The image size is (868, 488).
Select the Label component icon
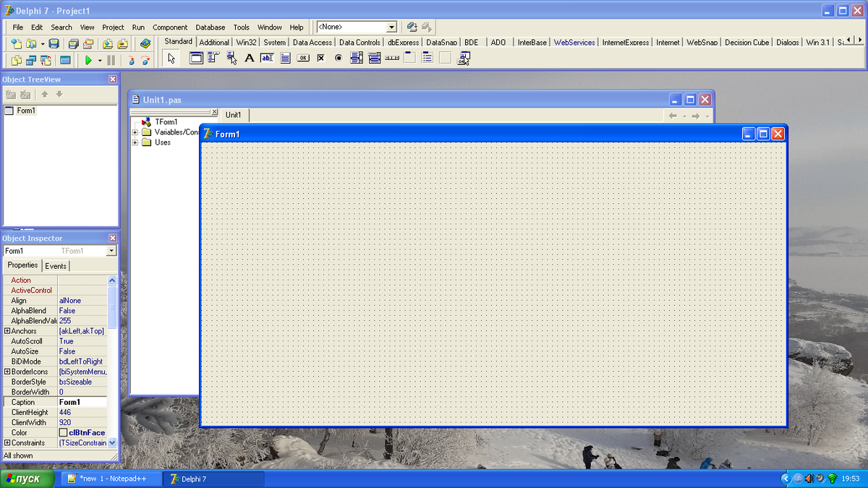click(x=250, y=58)
